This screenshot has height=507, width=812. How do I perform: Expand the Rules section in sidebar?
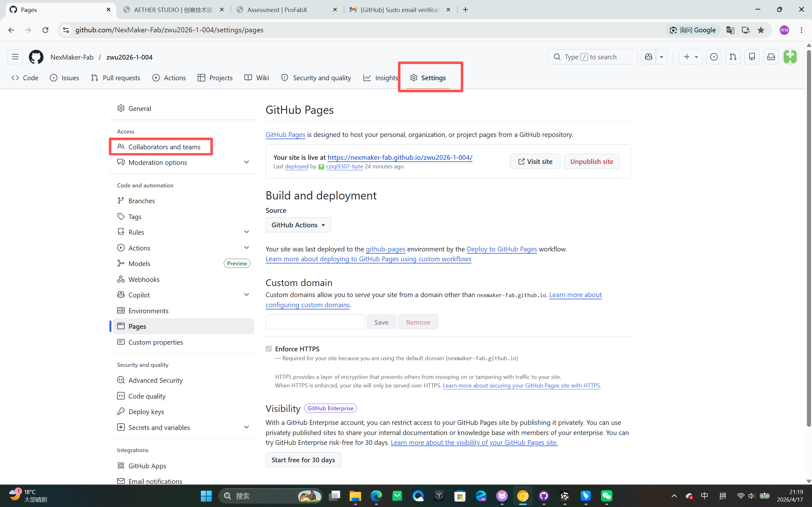(x=183, y=232)
